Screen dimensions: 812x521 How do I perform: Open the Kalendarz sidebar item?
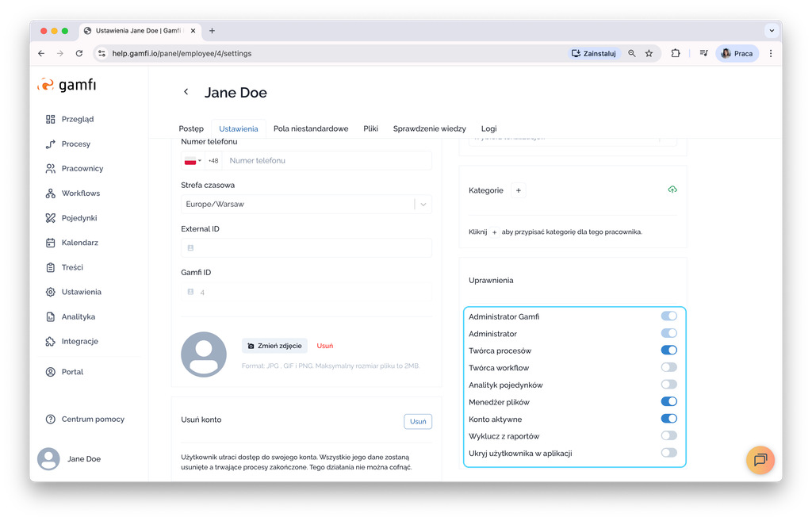[79, 243]
